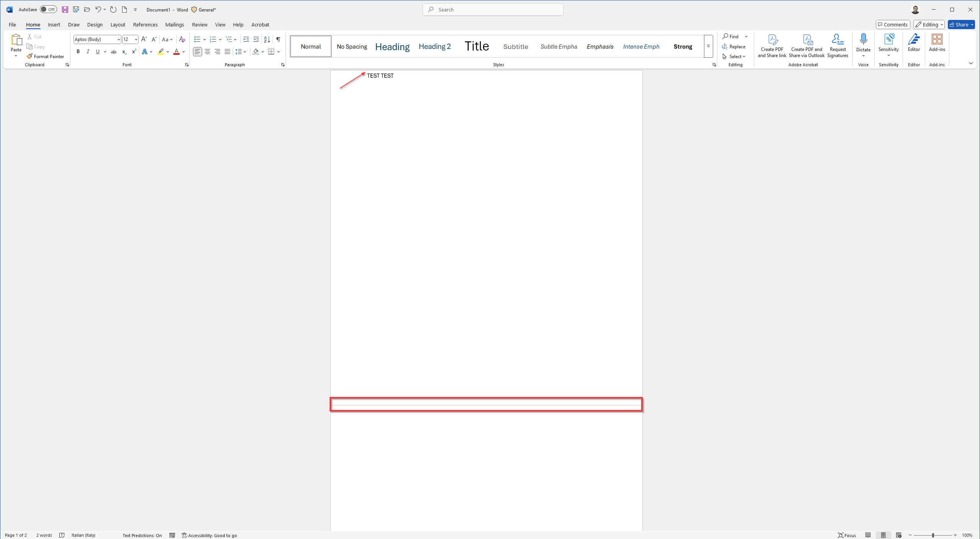
Task: Click the Redo icon in title bar
Action: 113,10
